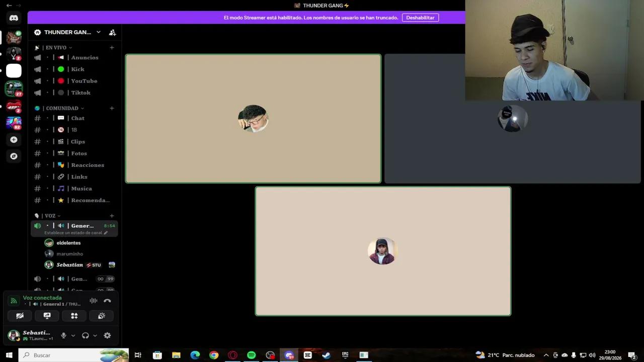The height and width of the screenshot is (362, 644).
Task: Disconnect from voice with hang-up icon
Action: click(107, 301)
